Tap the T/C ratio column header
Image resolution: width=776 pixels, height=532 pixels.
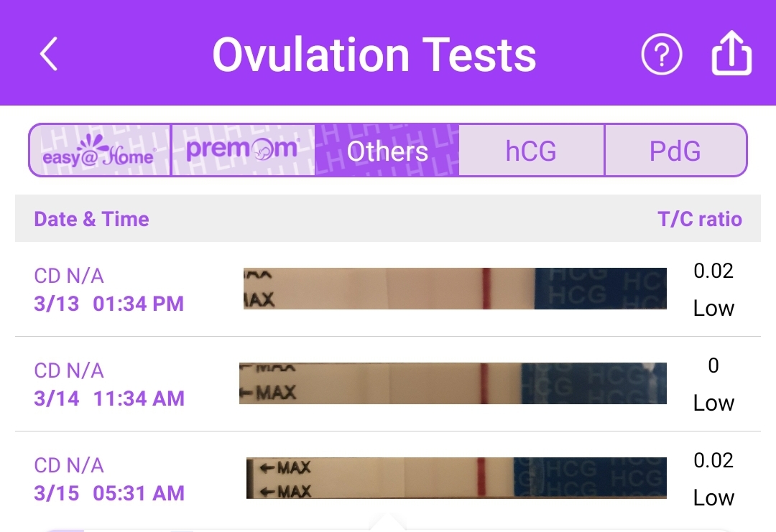(x=700, y=218)
